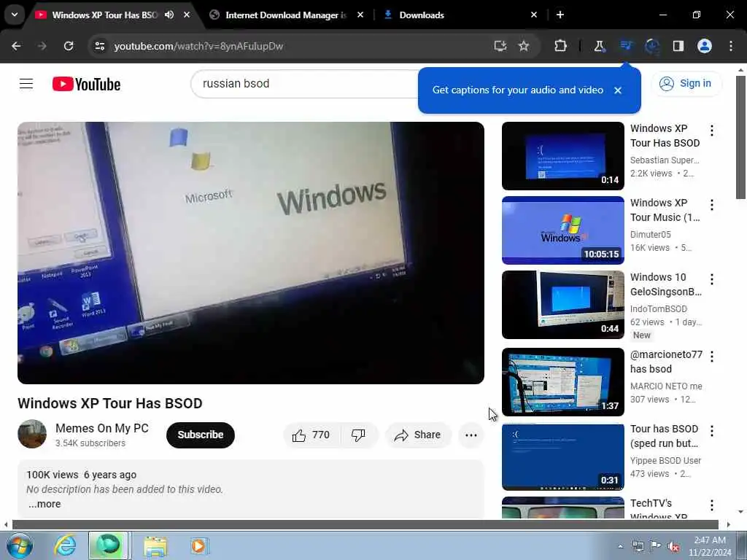Click the Memes On My PC channel avatar

tap(32, 434)
